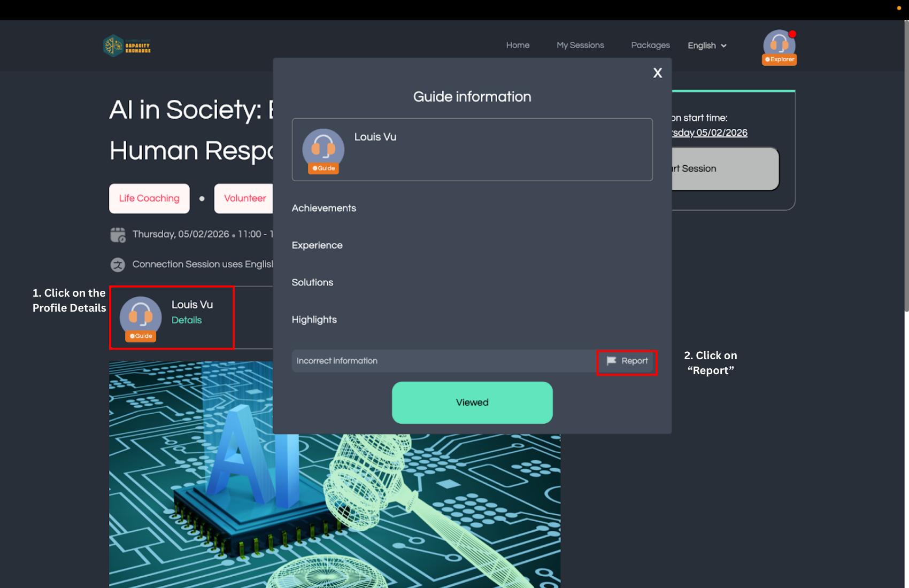
Task: Open My Sessions in the navigation
Action: pyautogui.click(x=580, y=45)
